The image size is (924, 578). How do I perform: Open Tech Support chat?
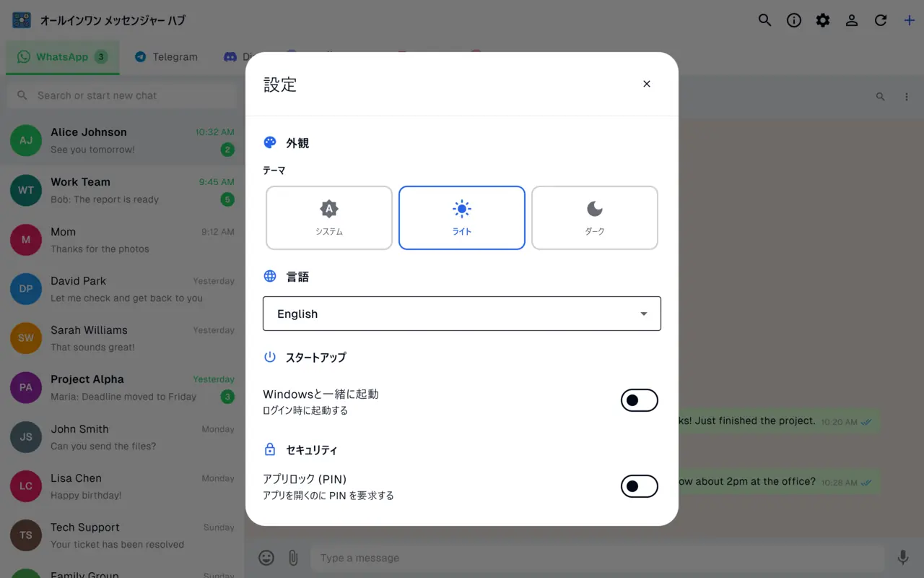click(122, 535)
